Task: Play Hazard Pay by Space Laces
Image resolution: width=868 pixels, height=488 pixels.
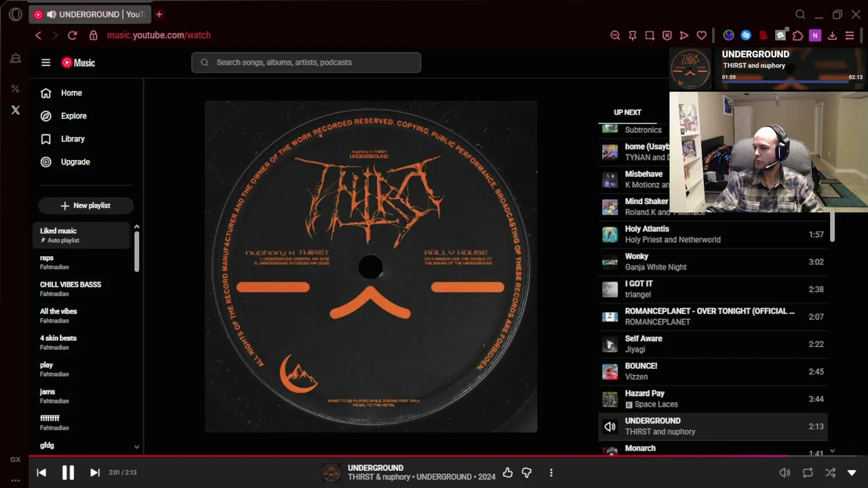Action: click(713, 399)
